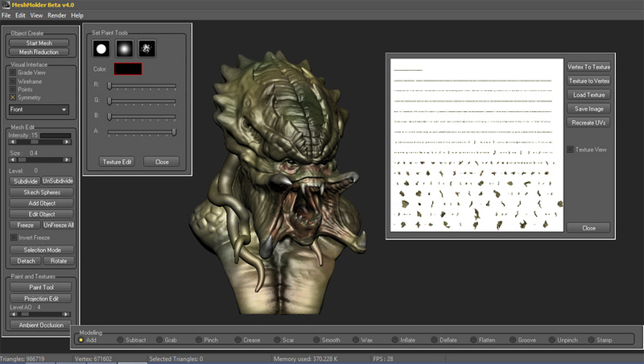Image resolution: width=644 pixels, height=364 pixels.
Task: Click the Texture Edit button
Action: (117, 162)
